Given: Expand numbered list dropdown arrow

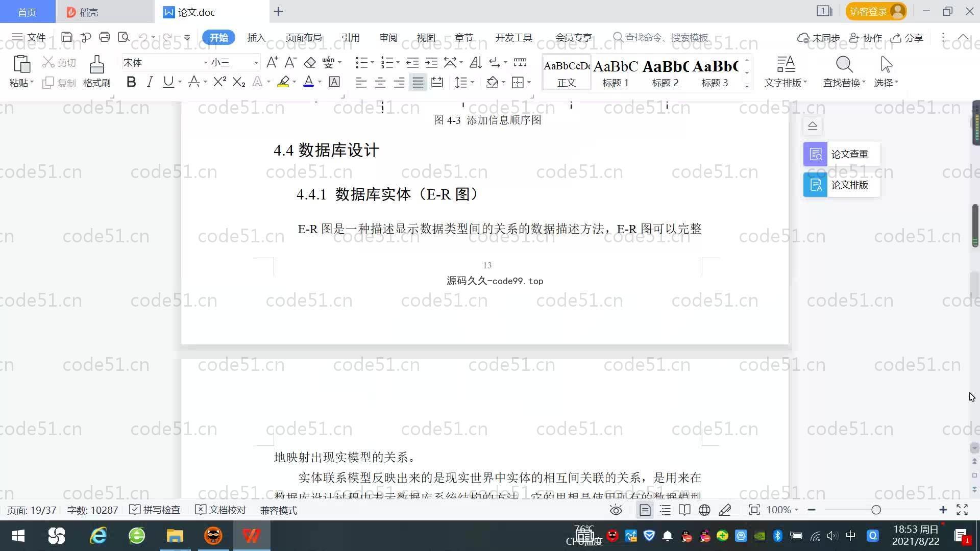Looking at the screenshot, I should coord(398,62).
